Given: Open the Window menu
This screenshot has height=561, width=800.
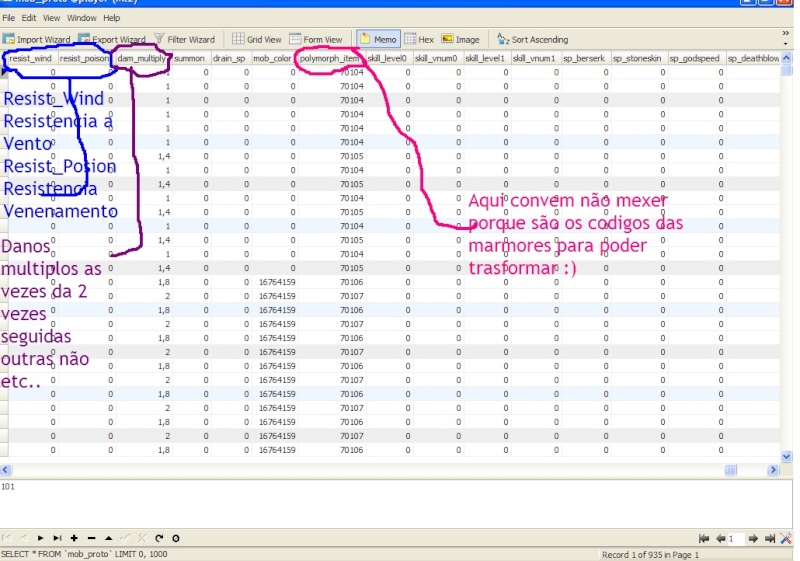Looking at the screenshot, I should click(x=82, y=18).
